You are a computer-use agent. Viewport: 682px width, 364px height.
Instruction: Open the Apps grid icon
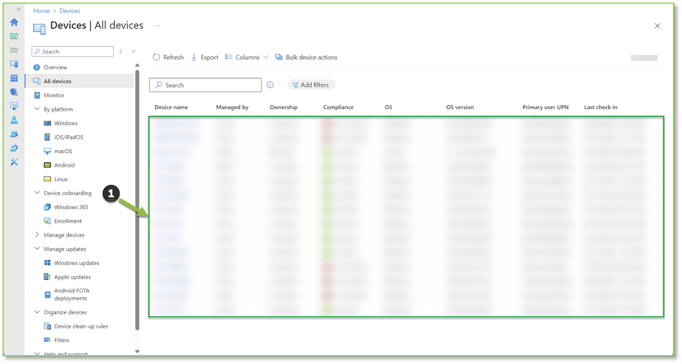pyautogui.click(x=14, y=78)
